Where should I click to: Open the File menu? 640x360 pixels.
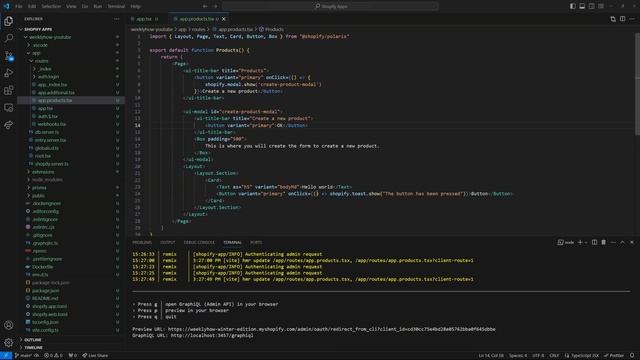point(19,6)
